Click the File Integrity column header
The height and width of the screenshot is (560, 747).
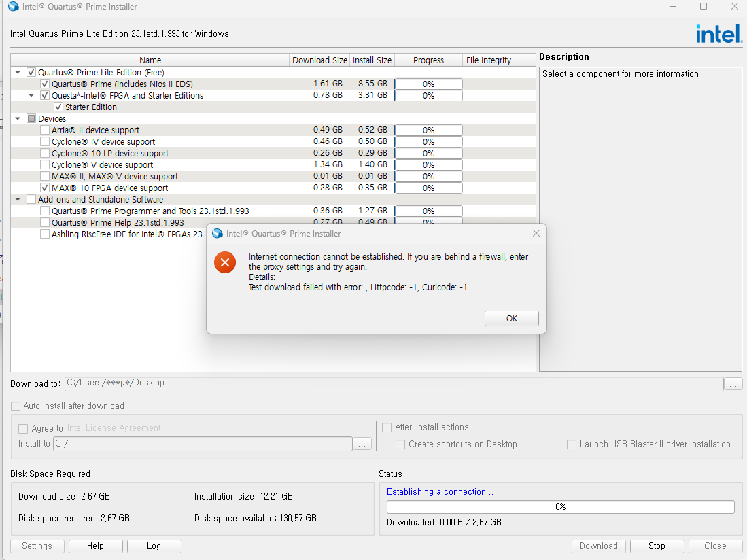[489, 60]
